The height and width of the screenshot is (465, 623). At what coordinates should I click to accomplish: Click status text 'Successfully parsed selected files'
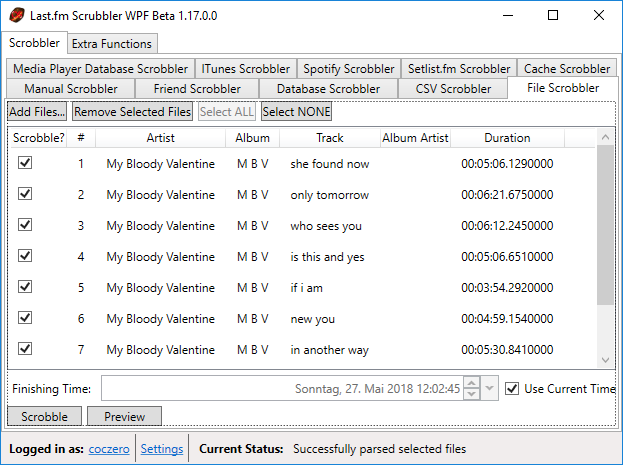[379, 449]
